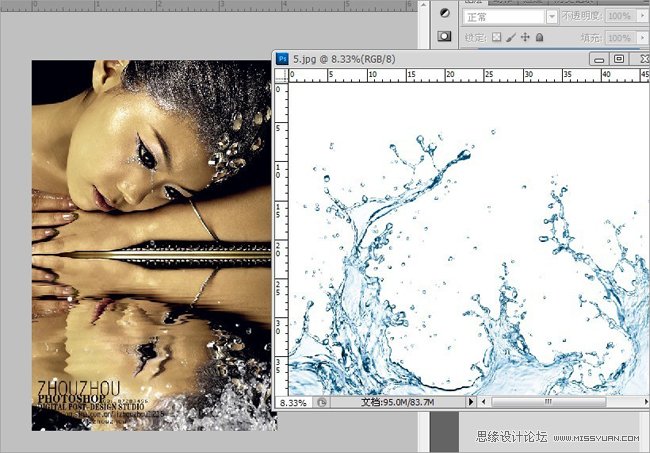Open the status bar info flyout arrow

(x=471, y=402)
